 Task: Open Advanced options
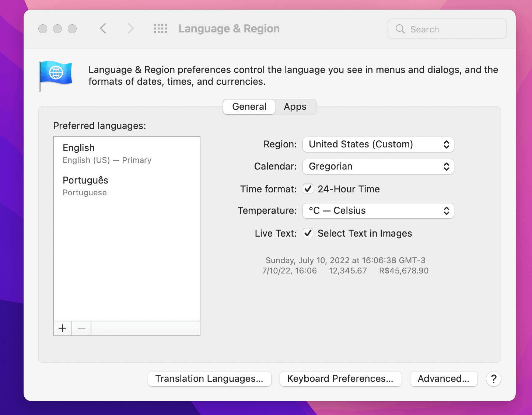coord(444,379)
